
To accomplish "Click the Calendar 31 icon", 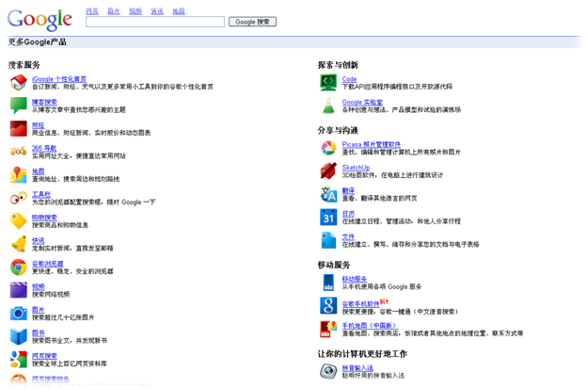I will (328, 217).
